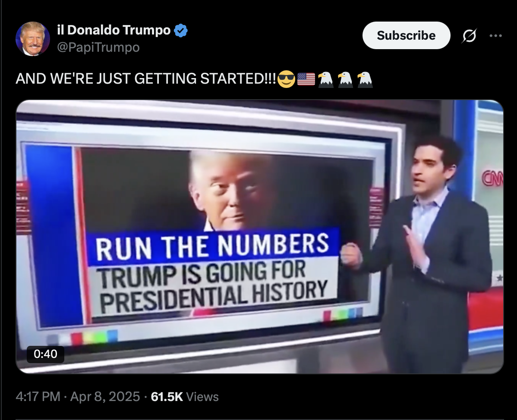Click the display name il Donaldo Trumpo

click(x=114, y=30)
